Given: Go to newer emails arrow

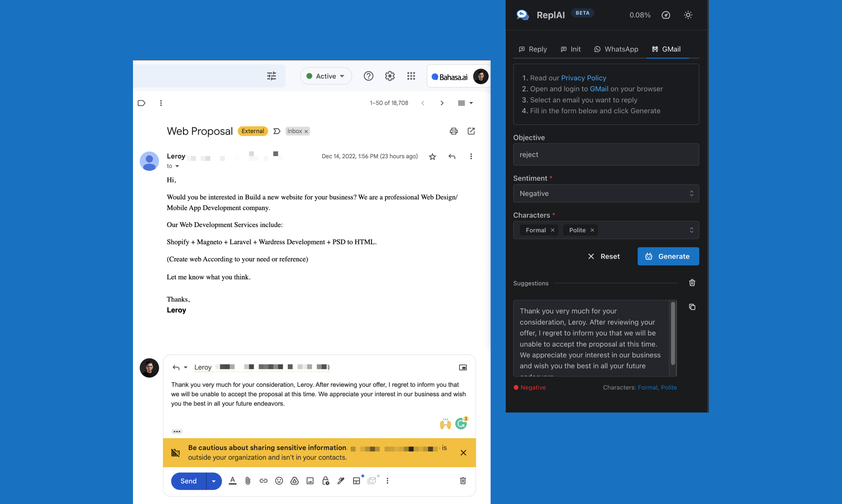Looking at the screenshot, I should 423,103.
